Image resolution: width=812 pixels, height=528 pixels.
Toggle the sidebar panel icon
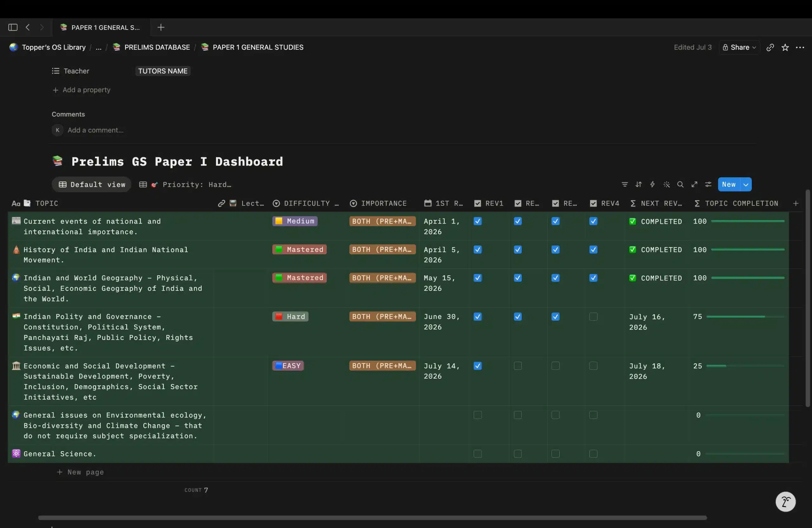click(13, 27)
